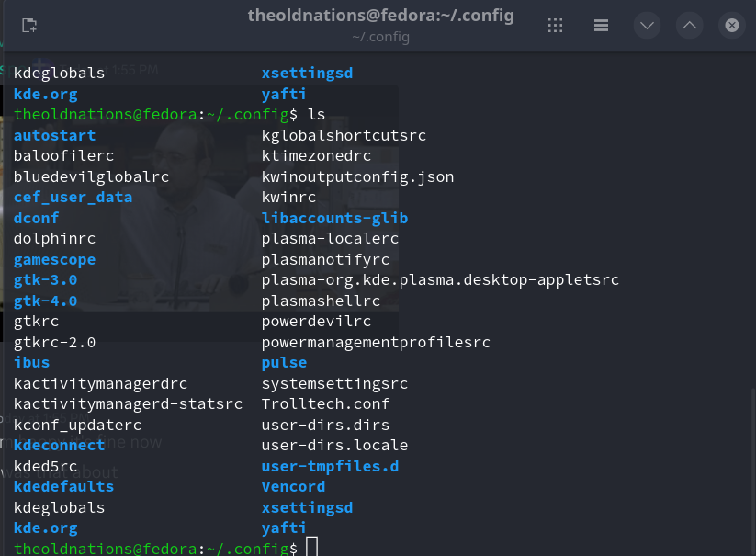This screenshot has height=556, width=756.
Task: Click kwinoutputconfig.json file name
Action: pyautogui.click(x=357, y=177)
